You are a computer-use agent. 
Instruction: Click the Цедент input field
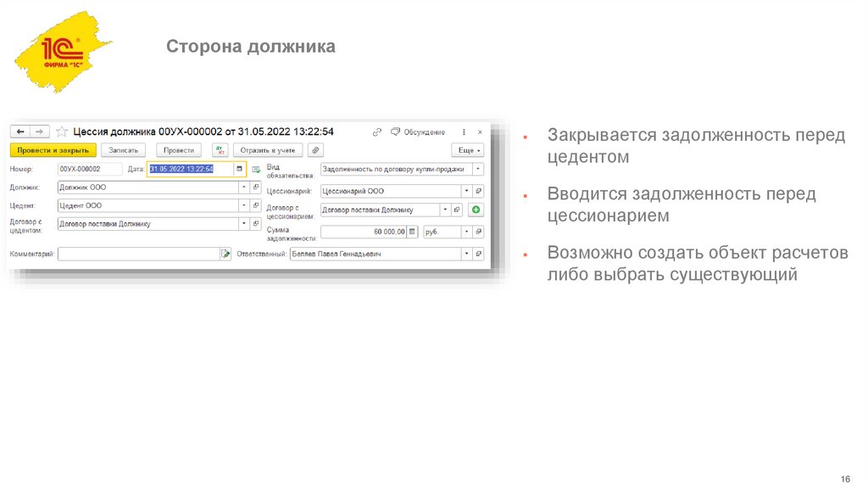point(147,205)
